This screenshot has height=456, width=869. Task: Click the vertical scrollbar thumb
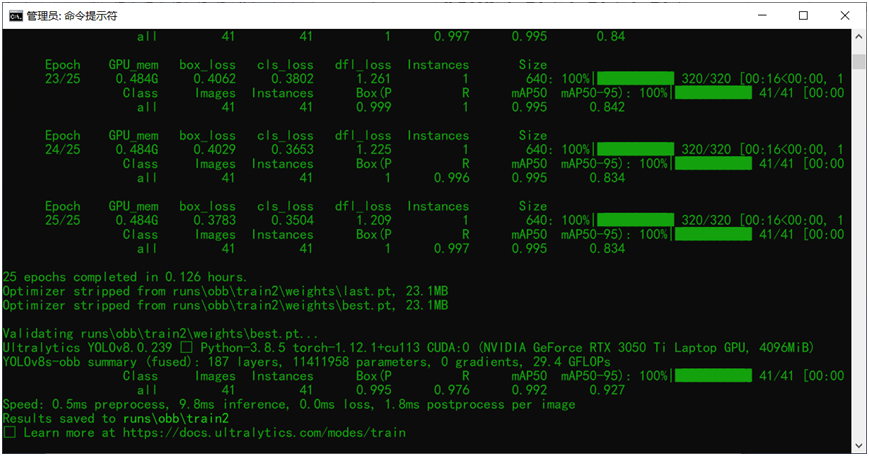click(x=859, y=61)
